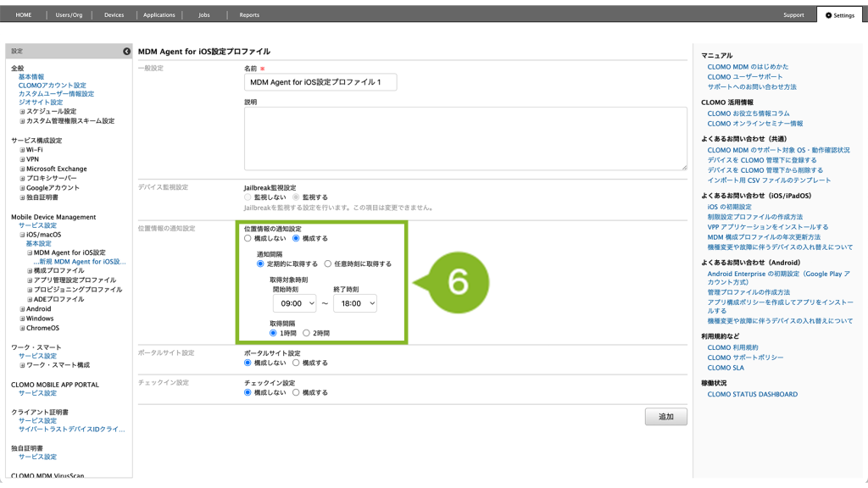Collapse the 設定 sidebar with arrow icon

[x=126, y=52]
